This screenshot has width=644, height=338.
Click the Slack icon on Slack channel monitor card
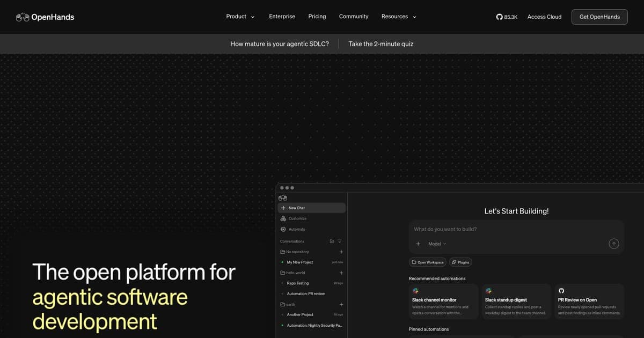click(415, 291)
